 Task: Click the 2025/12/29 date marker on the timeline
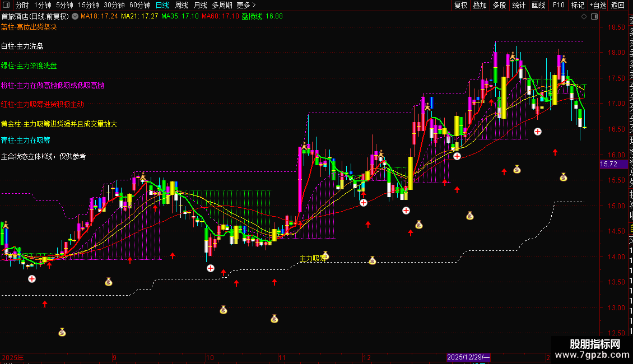(468, 357)
